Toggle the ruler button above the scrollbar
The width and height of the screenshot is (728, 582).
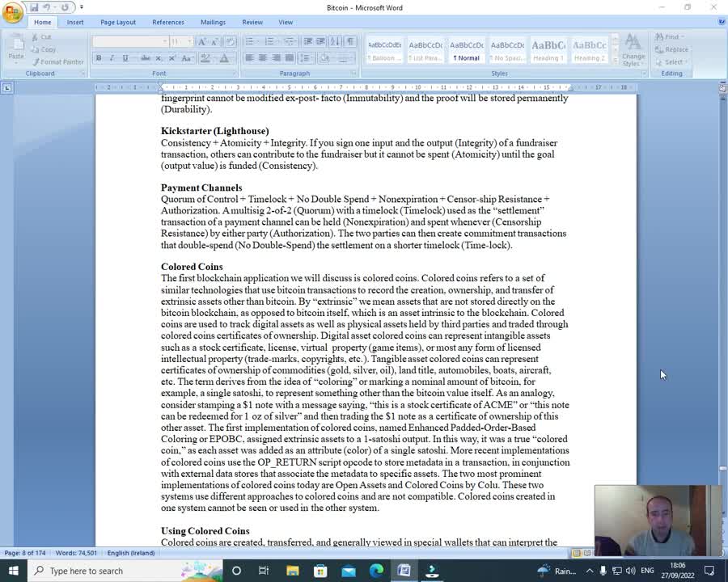pos(722,88)
